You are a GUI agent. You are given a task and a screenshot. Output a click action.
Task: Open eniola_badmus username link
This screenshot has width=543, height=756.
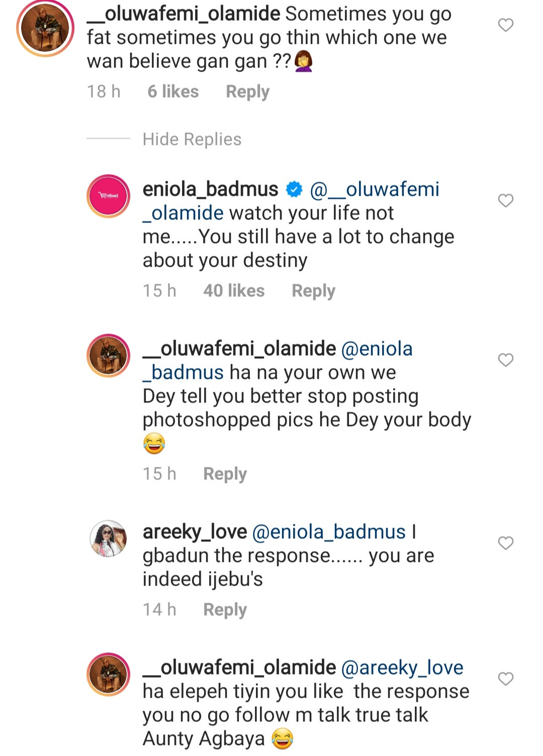[210, 190]
